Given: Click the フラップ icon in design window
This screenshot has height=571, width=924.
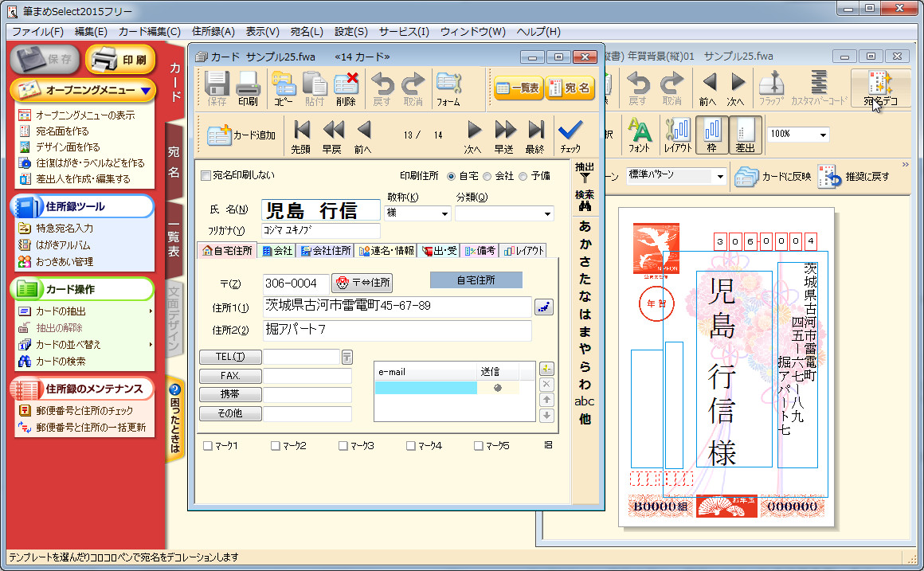Looking at the screenshot, I should pos(771,88).
